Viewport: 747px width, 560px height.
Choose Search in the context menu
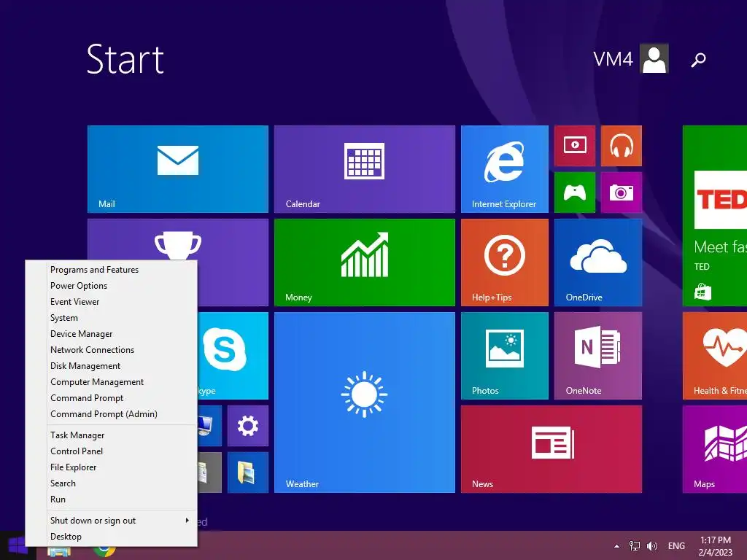112,483
